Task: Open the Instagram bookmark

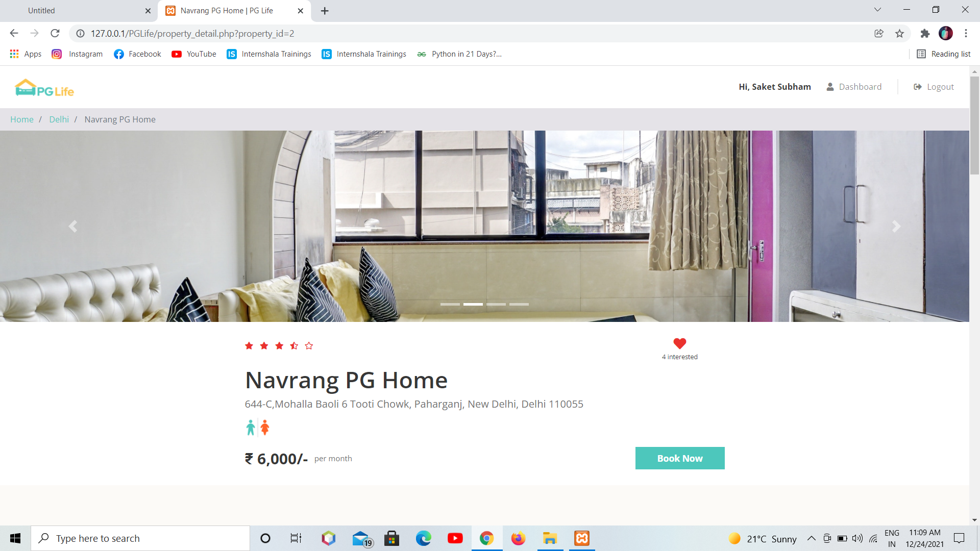Action: (x=77, y=54)
